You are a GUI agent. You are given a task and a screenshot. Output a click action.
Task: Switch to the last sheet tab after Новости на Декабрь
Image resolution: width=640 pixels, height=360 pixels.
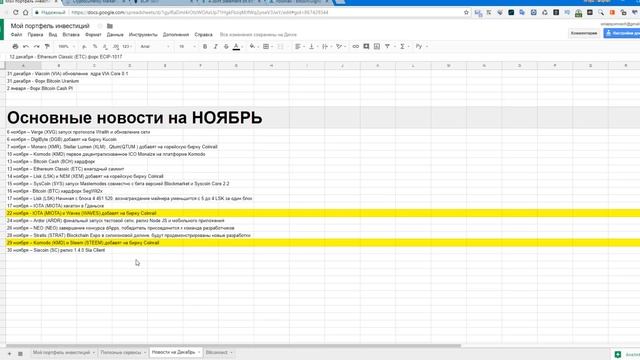click(x=219, y=352)
